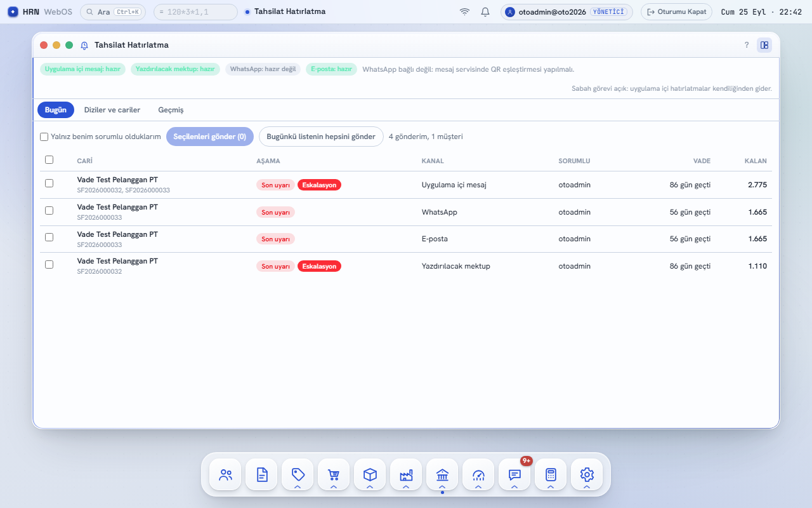The image size is (812, 508).
Task: Tick the select-all checkbox in table header
Action: pos(49,160)
